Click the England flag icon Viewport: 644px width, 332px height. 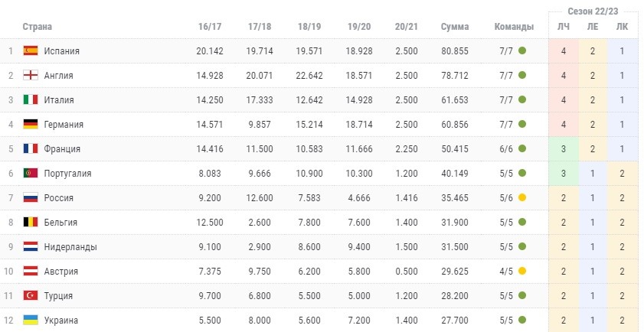tap(31, 75)
